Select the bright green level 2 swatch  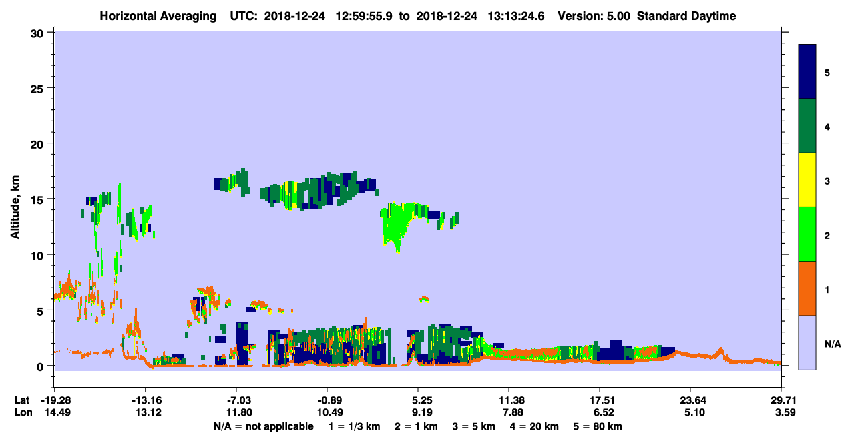click(x=807, y=234)
